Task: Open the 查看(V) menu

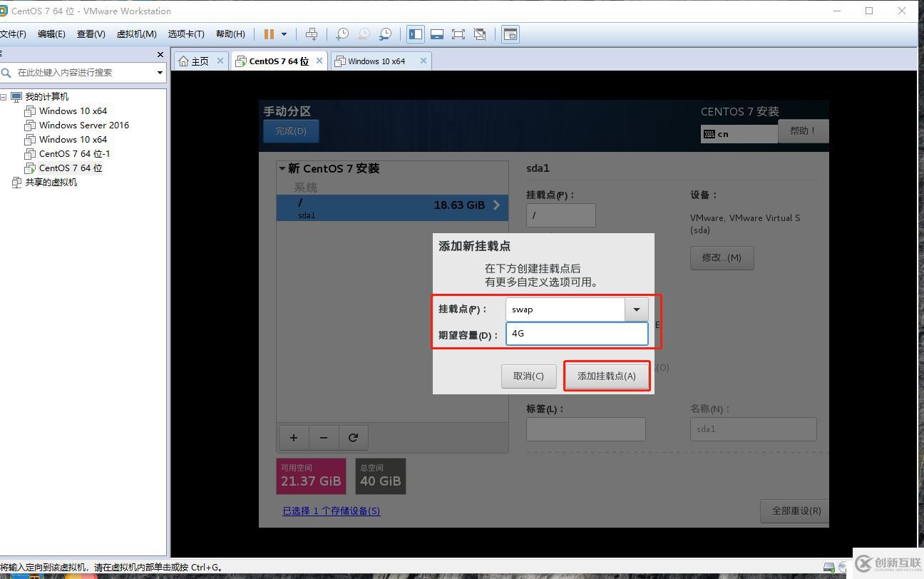Action: (91, 34)
